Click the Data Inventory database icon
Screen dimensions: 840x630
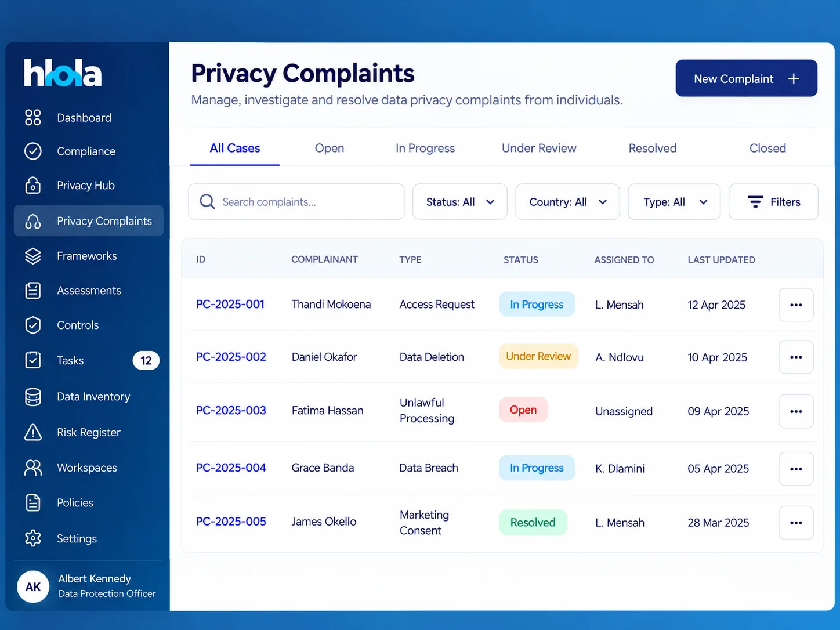[x=33, y=397]
